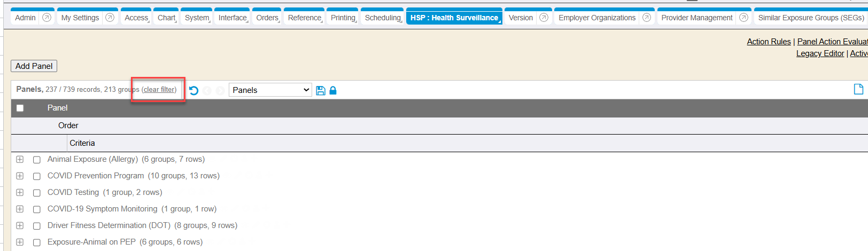Viewport: 868px width, 251px height.
Task: Click the save view floppy disk icon
Action: click(321, 90)
